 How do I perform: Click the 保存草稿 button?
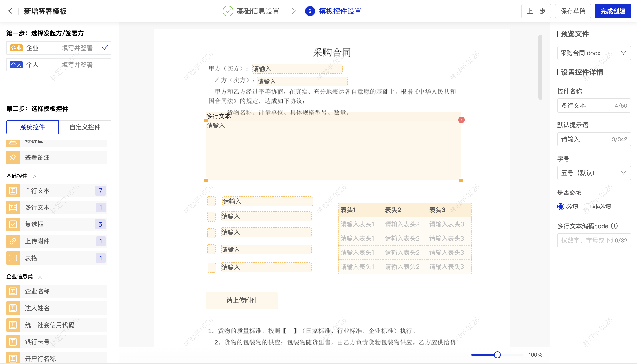tap(573, 11)
